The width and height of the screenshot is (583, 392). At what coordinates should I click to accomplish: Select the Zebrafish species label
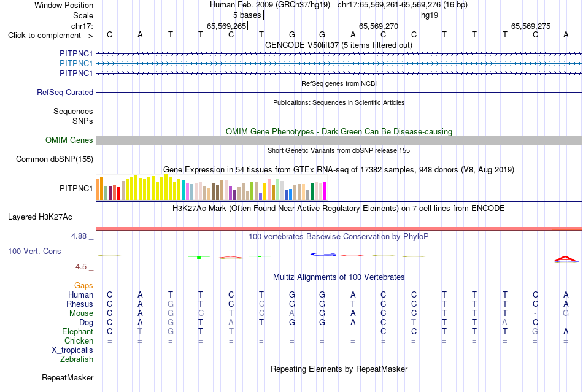77,359
